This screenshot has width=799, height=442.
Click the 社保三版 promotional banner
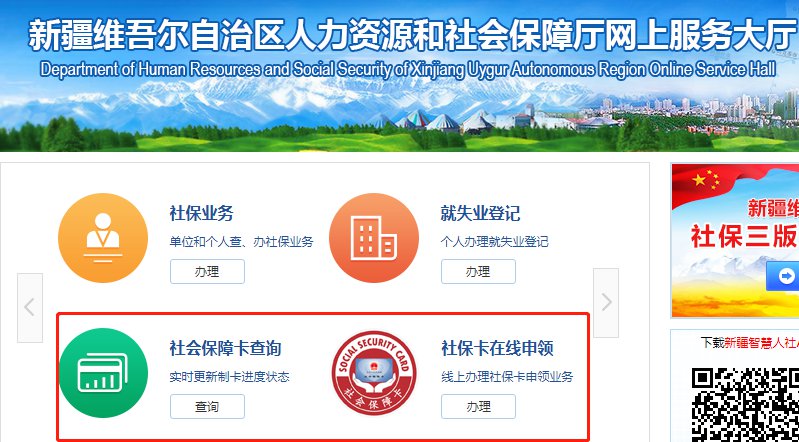735,241
